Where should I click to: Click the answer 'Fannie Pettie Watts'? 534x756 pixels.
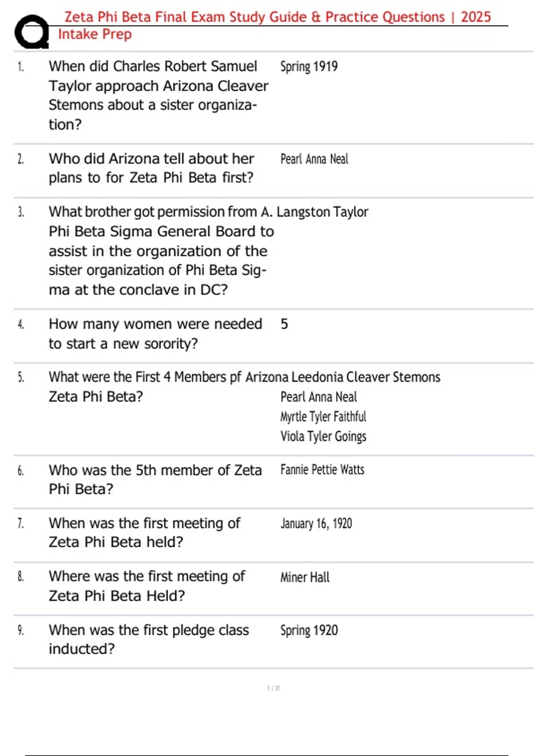tap(322, 470)
